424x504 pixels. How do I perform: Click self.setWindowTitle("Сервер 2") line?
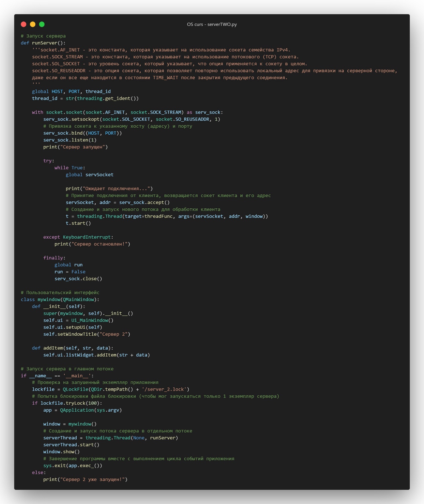[87, 334]
